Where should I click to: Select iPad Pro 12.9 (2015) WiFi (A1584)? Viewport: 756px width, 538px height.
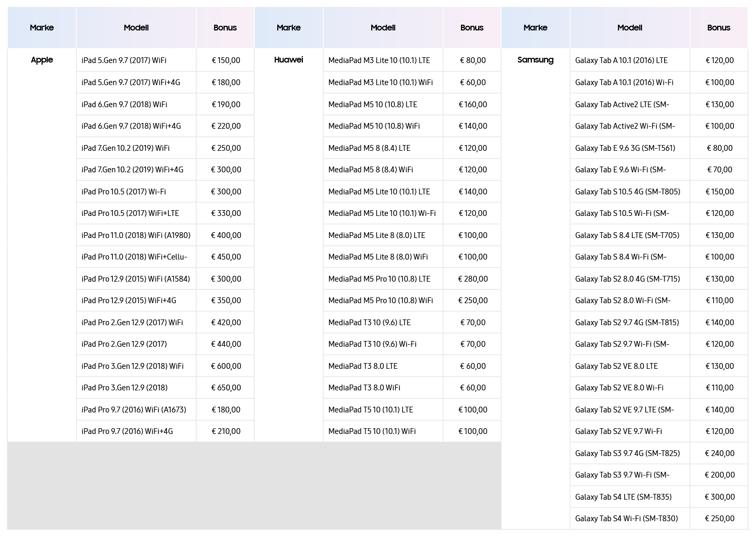click(x=136, y=279)
